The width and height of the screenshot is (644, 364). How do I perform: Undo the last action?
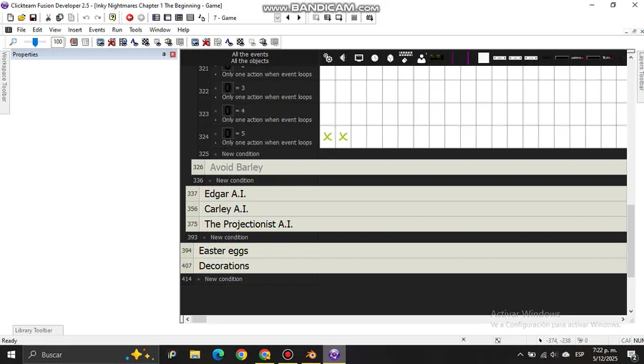pos(86,18)
